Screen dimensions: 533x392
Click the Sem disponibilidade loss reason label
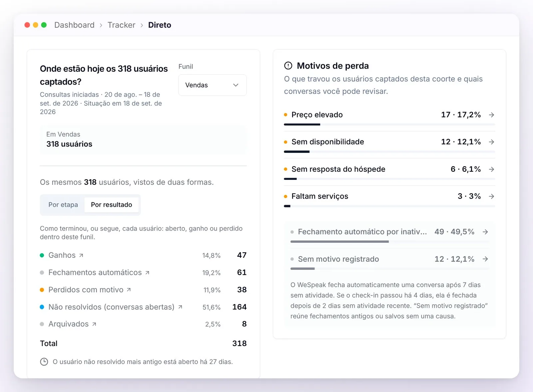pyautogui.click(x=328, y=142)
